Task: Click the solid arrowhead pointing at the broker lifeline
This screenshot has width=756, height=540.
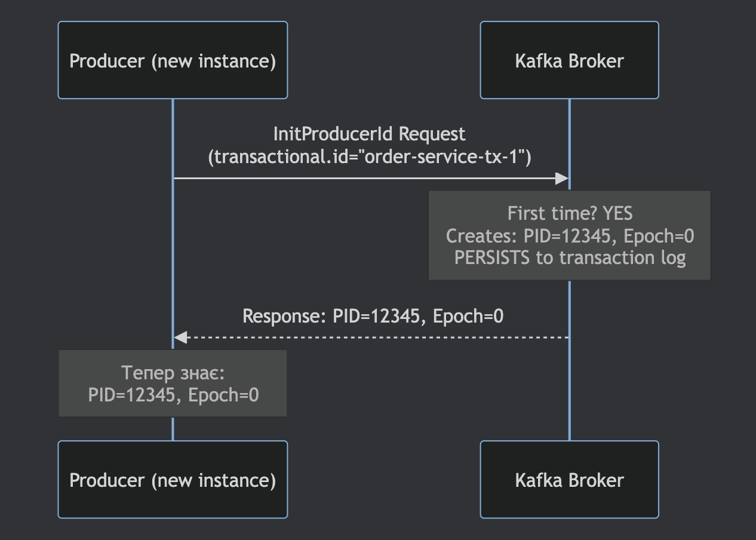Action: (561, 178)
